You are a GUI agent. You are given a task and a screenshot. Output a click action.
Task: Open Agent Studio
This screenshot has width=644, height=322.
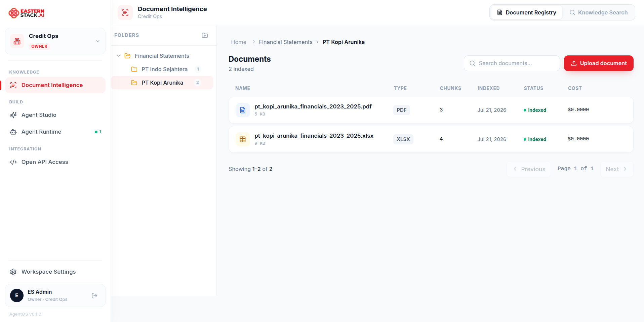point(55,115)
